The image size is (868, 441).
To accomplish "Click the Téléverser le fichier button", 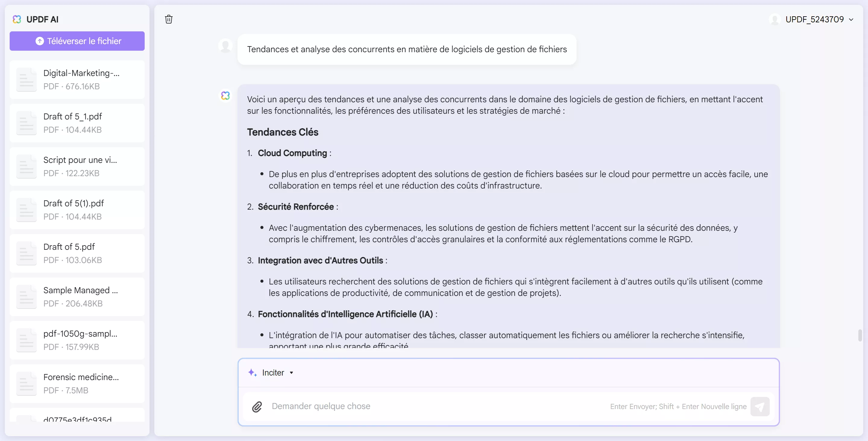I will [x=77, y=41].
